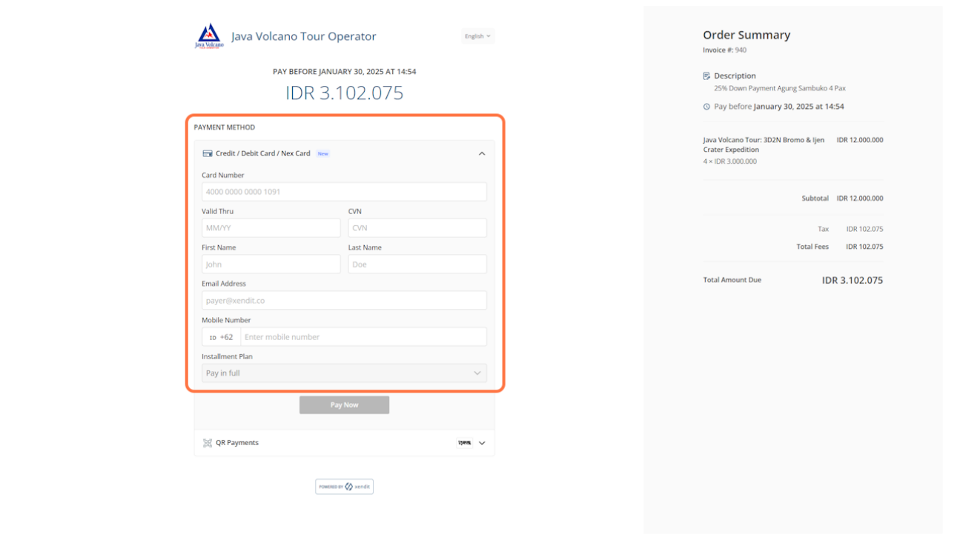
Task: Expand the QR Payments section
Action: 482,442
